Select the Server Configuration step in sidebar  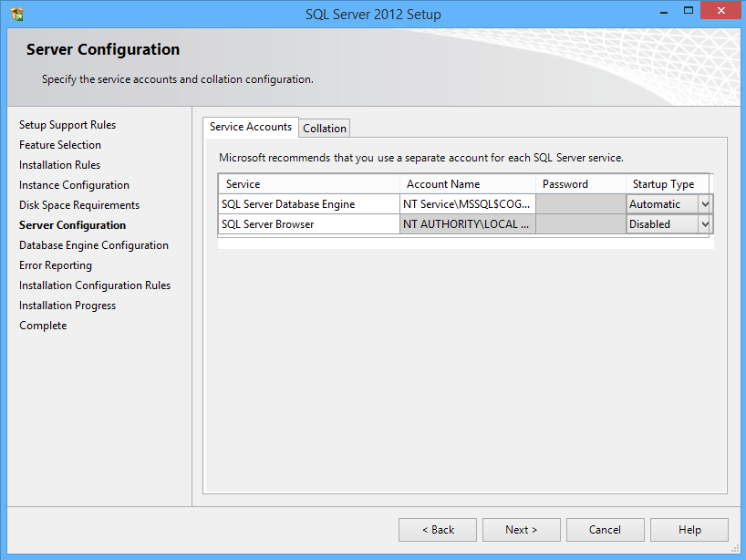72,225
